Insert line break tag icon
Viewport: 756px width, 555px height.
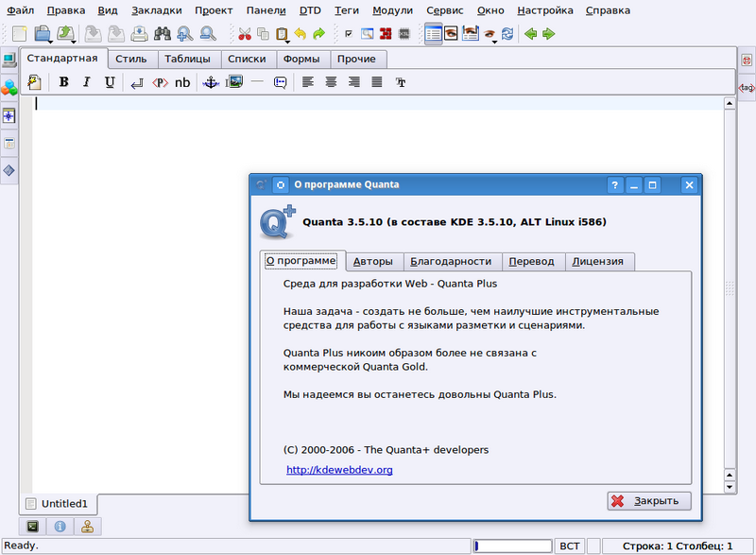tap(137, 83)
